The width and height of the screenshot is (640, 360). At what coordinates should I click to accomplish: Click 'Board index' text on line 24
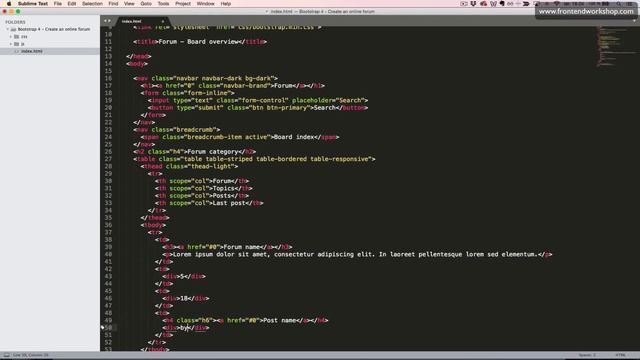coord(294,137)
